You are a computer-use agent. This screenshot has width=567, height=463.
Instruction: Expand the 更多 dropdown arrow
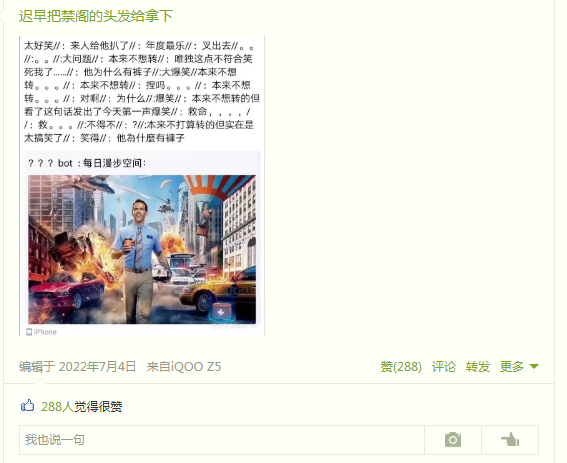(534, 367)
